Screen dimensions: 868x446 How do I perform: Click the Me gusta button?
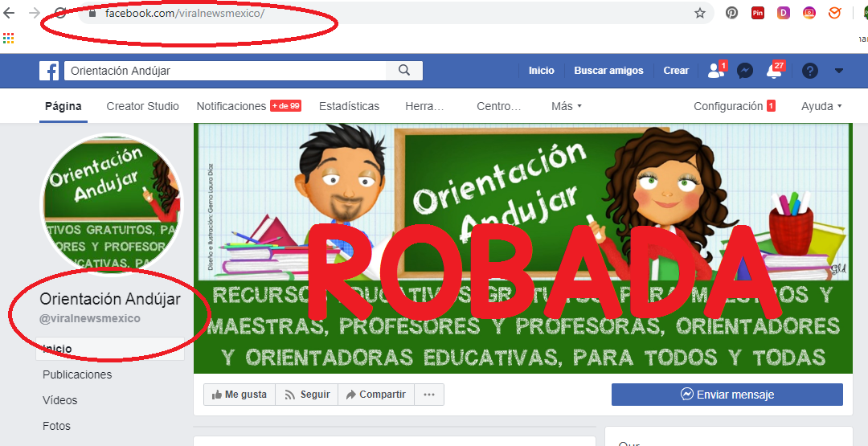pos(240,395)
